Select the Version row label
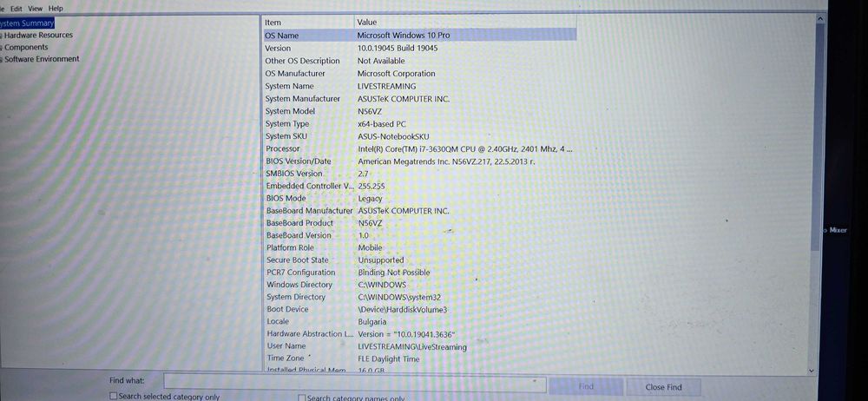This screenshot has width=868, height=401. tap(278, 49)
